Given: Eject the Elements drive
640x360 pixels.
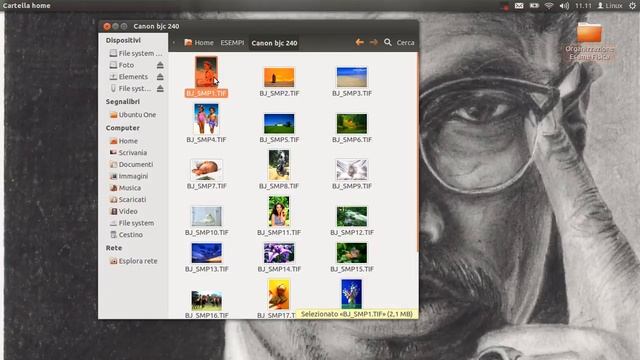Looking at the screenshot, I should pyautogui.click(x=160, y=77).
